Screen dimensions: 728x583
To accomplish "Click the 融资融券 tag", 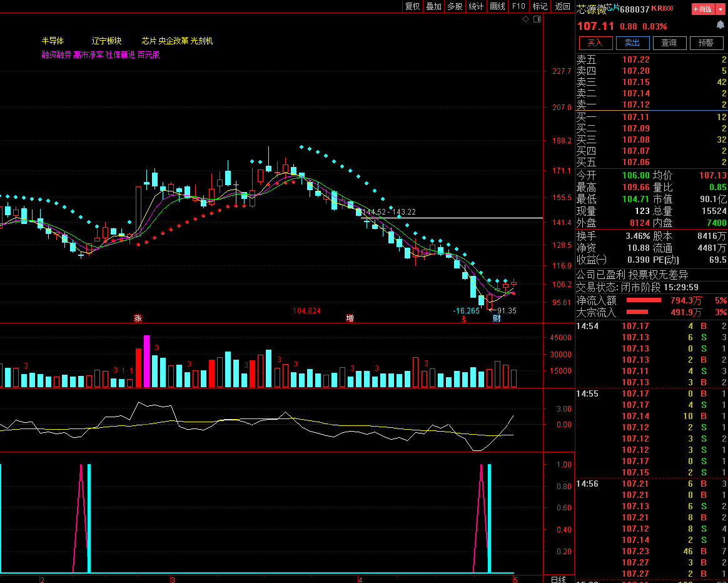I will click(x=56, y=55).
